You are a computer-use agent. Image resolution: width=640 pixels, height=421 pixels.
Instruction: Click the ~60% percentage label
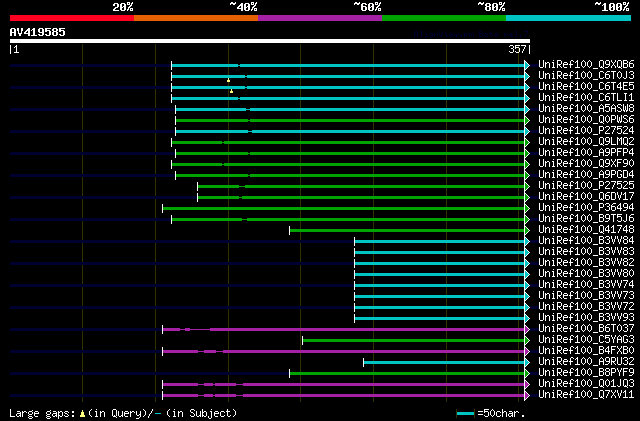pyautogui.click(x=367, y=7)
